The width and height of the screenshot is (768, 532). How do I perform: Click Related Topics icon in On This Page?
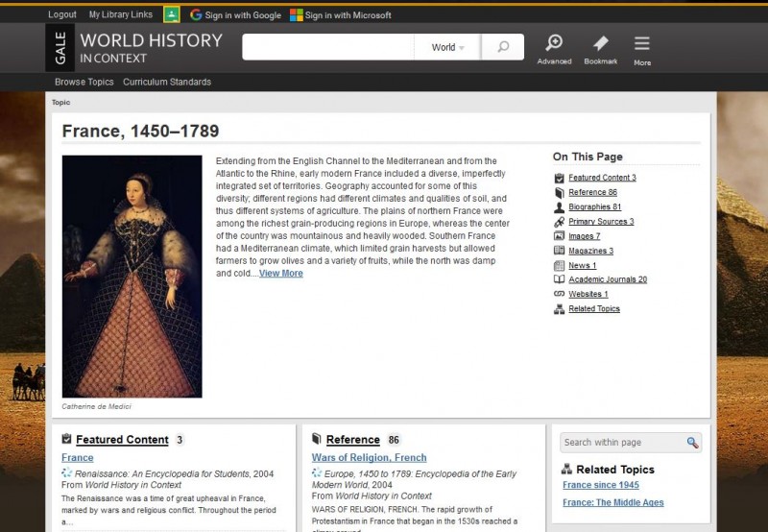(559, 309)
